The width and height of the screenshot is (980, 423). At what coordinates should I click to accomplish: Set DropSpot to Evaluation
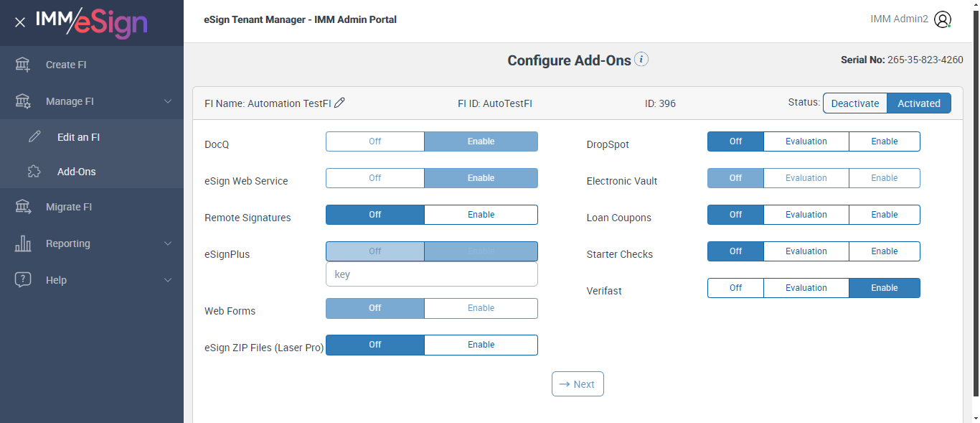pyautogui.click(x=806, y=141)
